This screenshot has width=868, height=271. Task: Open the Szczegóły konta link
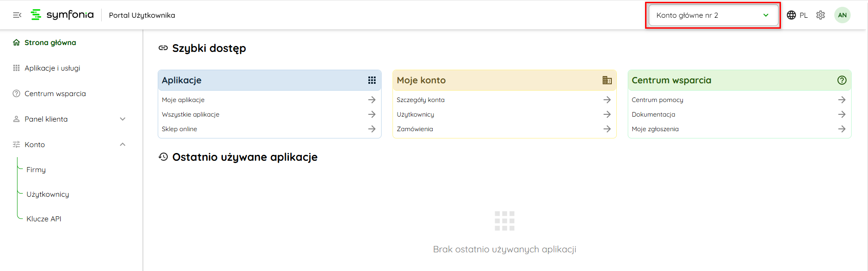tap(420, 100)
